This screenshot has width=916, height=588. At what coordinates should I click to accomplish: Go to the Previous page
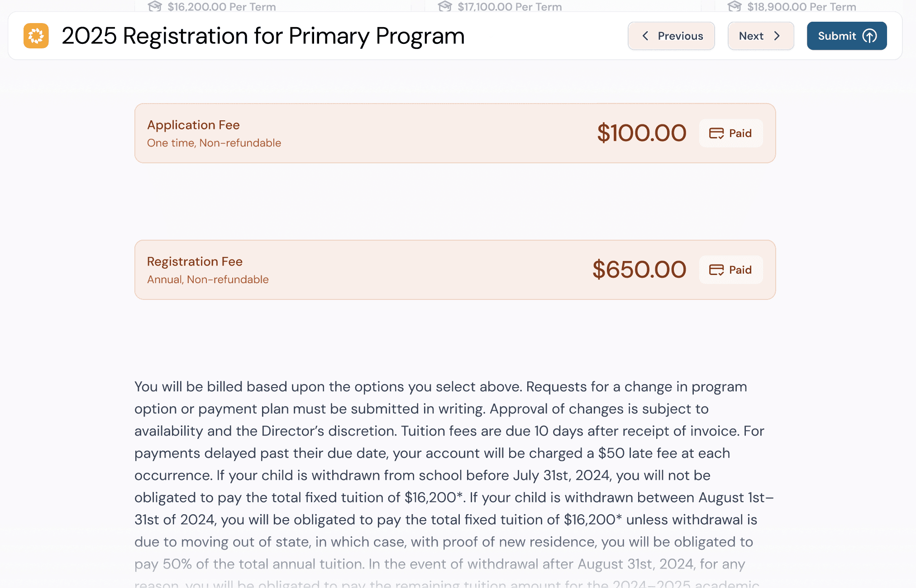coord(671,36)
